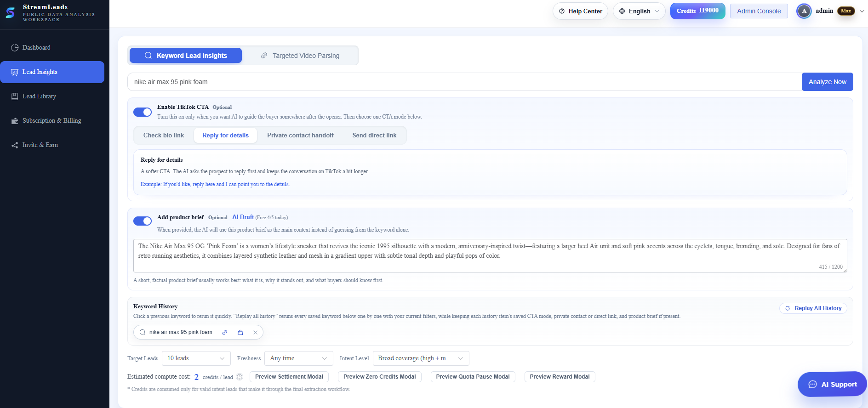Click the admin avatar circle
Image resolution: width=868 pixels, height=408 pixels.
click(804, 11)
